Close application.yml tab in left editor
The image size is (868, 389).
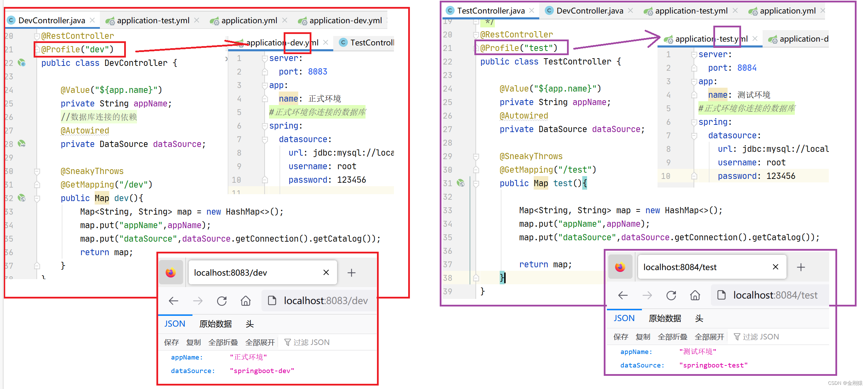pyautogui.click(x=285, y=20)
